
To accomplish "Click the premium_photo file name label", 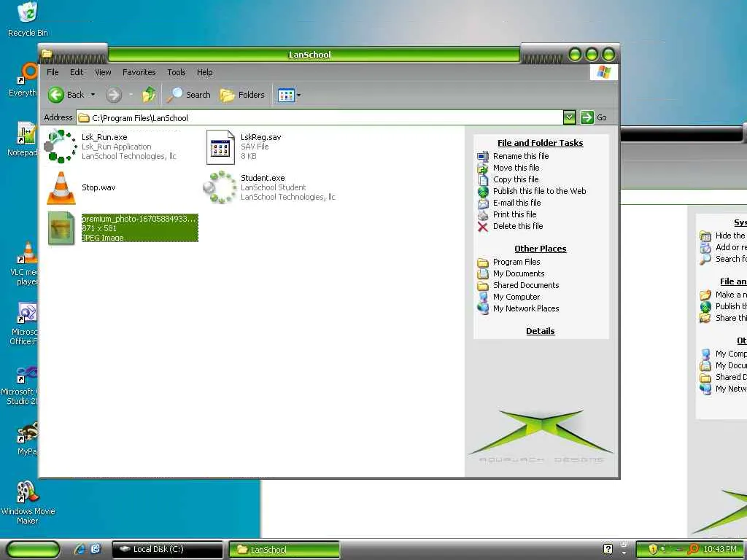I will [x=139, y=219].
